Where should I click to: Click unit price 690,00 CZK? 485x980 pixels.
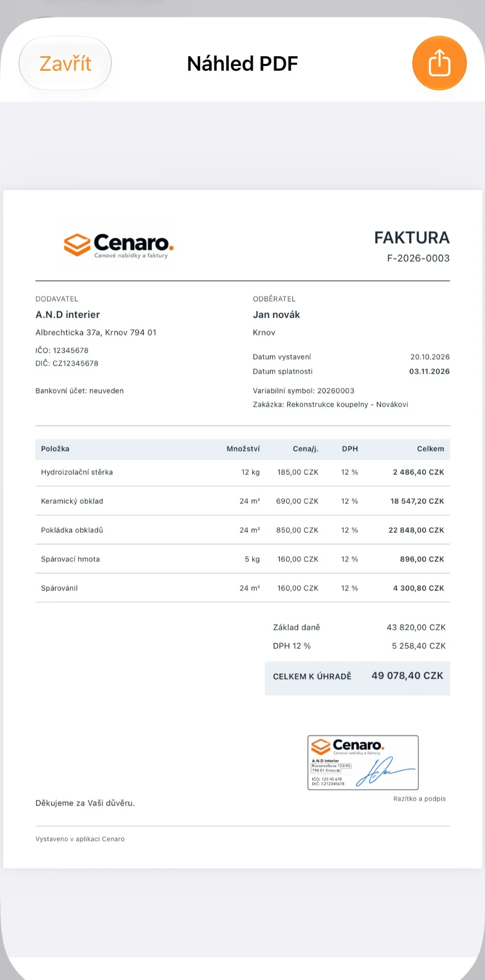297,501
